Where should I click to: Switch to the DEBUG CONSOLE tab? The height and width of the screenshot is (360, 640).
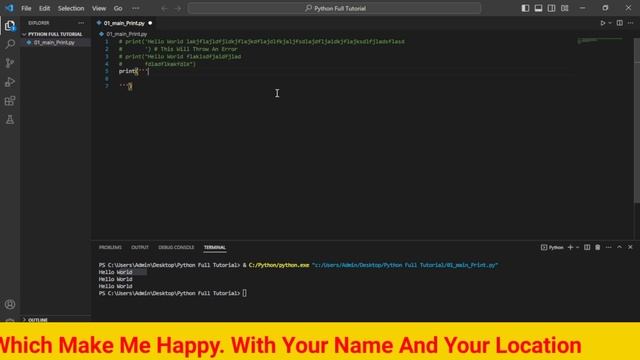(x=176, y=247)
